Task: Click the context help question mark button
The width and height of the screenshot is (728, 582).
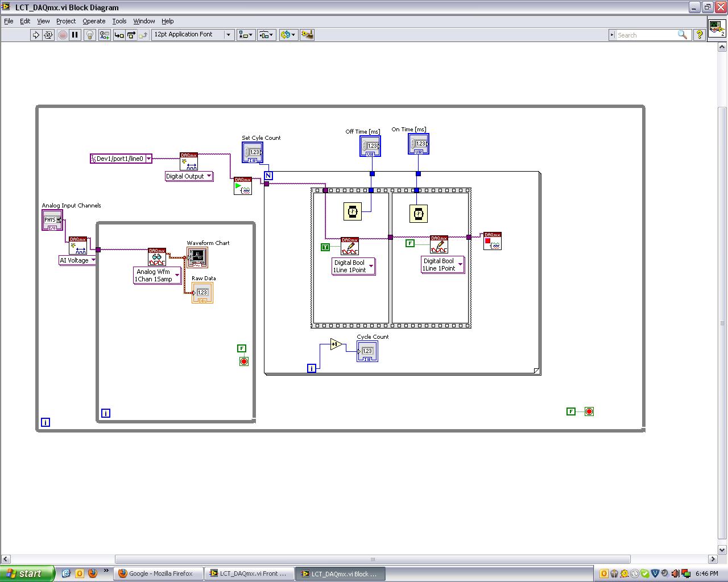Action: coord(699,35)
